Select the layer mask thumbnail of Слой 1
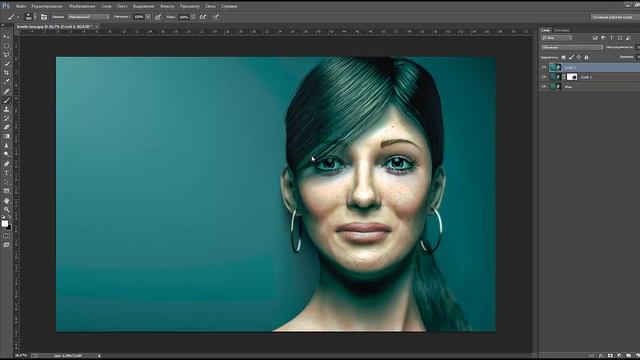This screenshot has height=360, width=640. tap(572, 77)
